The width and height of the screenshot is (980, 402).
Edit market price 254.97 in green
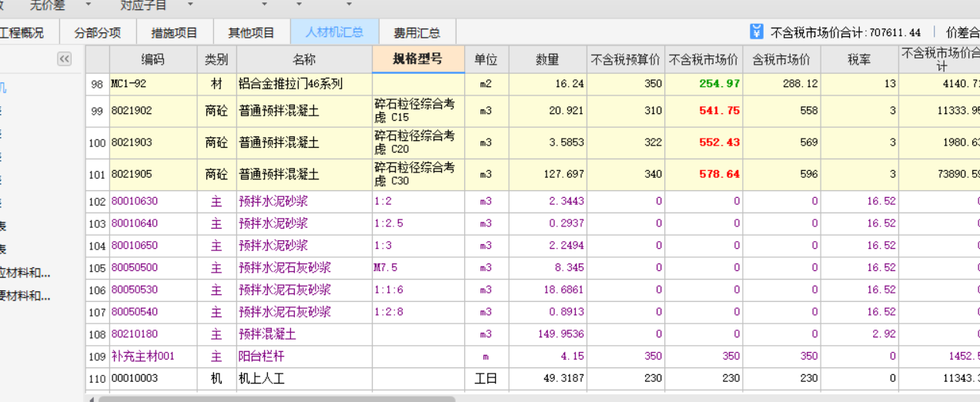[x=704, y=84]
